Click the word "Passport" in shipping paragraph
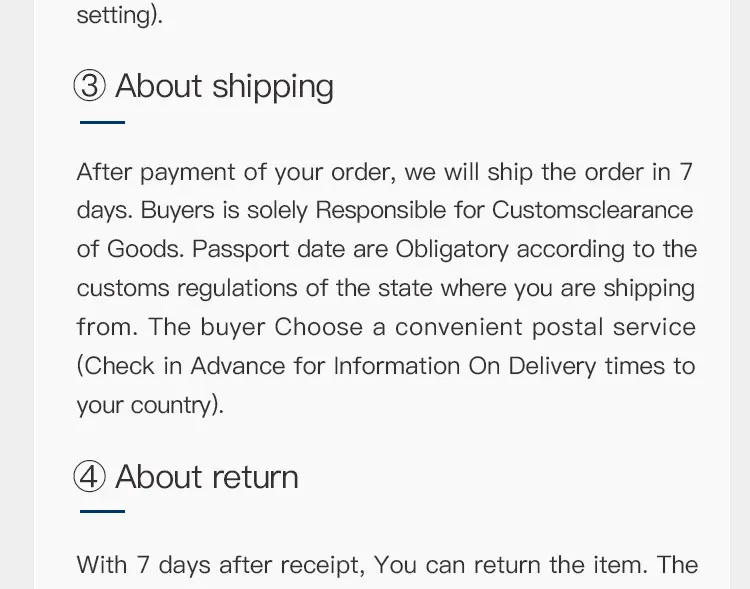Image resolution: width=750 pixels, height=589 pixels. [x=236, y=249]
